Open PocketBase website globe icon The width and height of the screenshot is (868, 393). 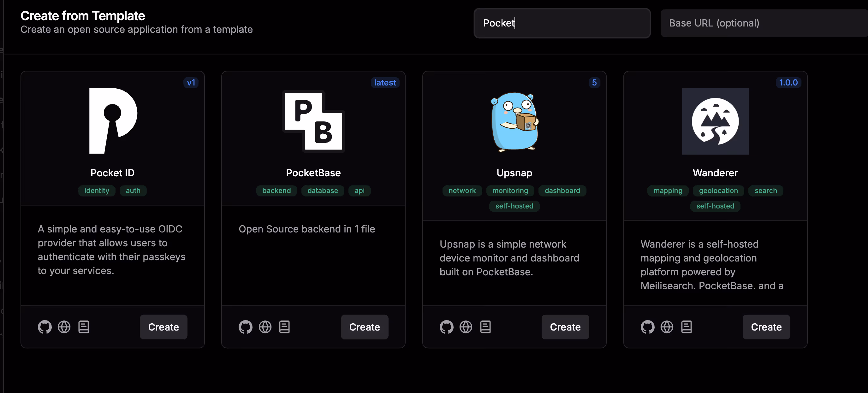click(265, 327)
